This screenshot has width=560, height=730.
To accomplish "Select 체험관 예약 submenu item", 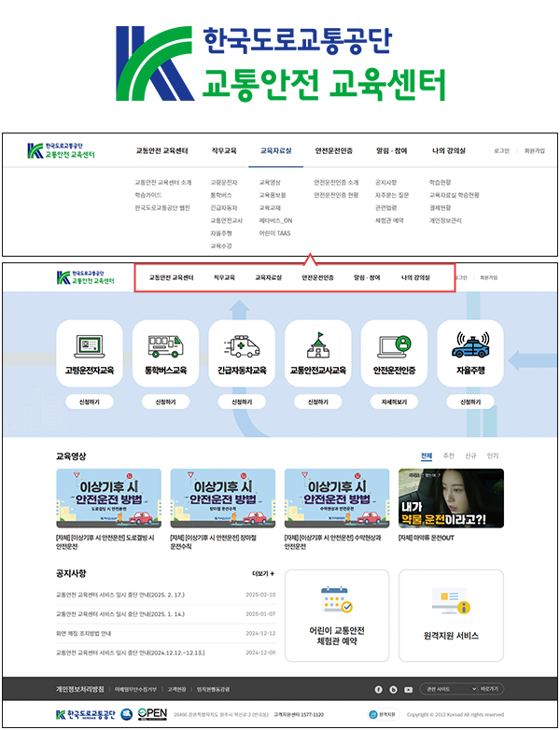I will tap(389, 220).
